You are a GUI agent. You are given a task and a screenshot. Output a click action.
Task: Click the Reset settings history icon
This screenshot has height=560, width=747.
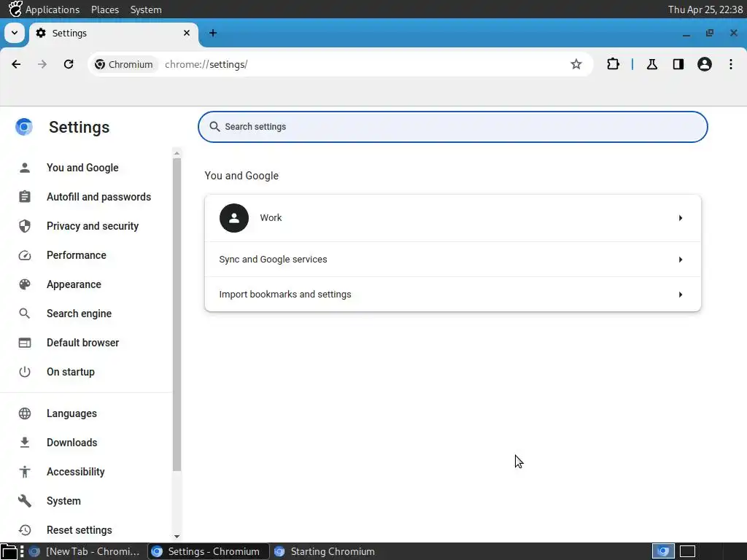[x=25, y=530]
